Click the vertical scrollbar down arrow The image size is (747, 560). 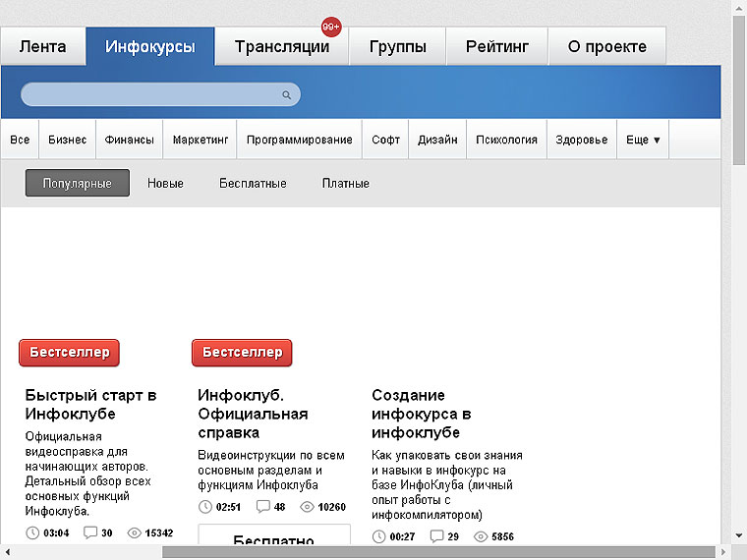tap(739, 535)
